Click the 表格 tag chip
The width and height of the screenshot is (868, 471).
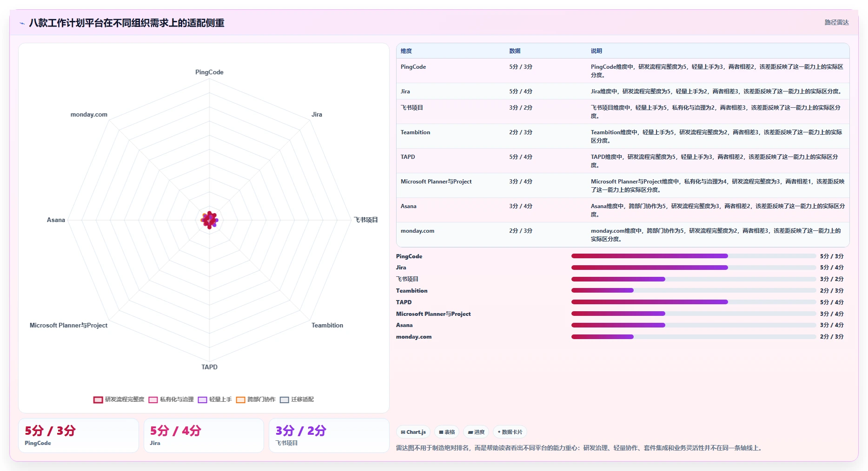point(447,432)
